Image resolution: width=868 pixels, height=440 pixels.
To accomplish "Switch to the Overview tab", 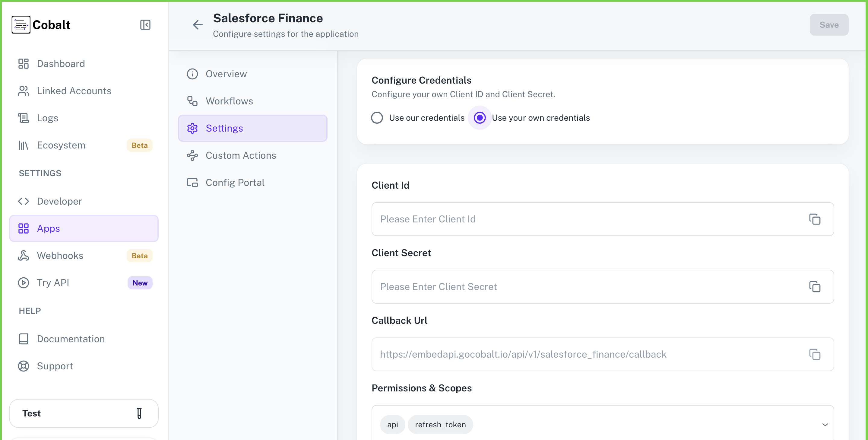I will tap(226, 74).
